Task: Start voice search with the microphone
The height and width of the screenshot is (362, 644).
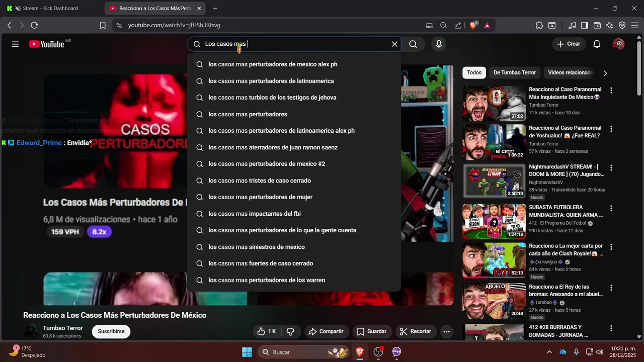Action: click(439, 44)
